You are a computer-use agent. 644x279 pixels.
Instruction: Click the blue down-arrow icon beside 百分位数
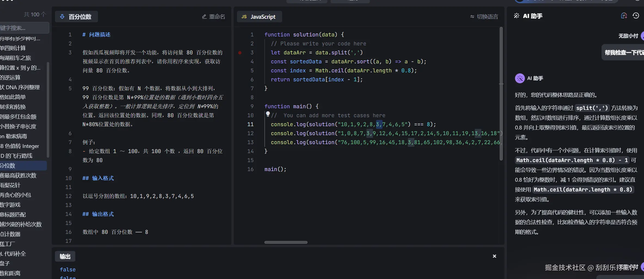pos(62,17)
